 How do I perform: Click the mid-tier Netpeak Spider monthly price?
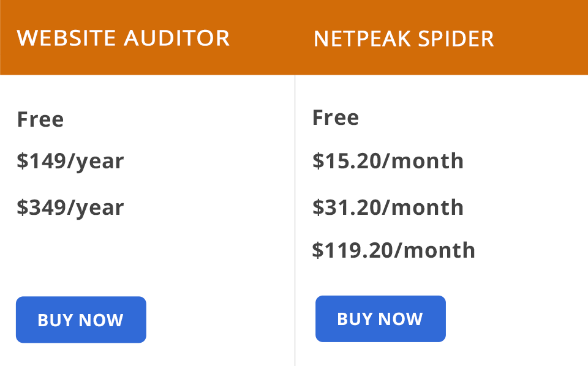coord(388,207)
